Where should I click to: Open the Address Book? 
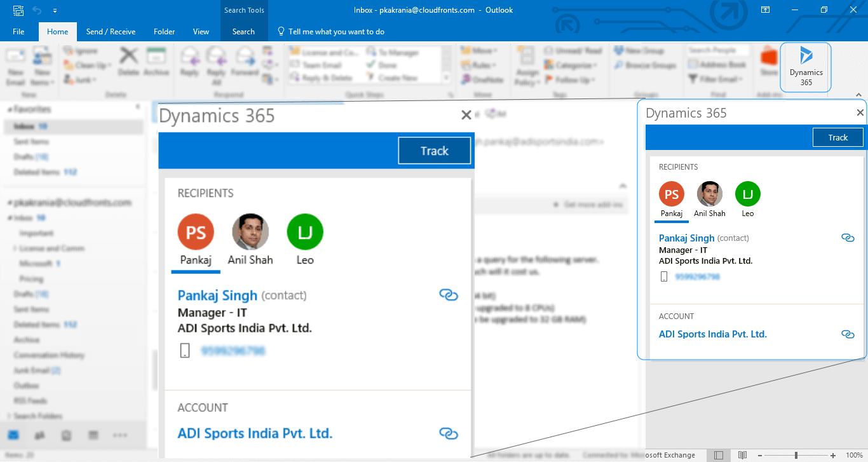[717, 65]
